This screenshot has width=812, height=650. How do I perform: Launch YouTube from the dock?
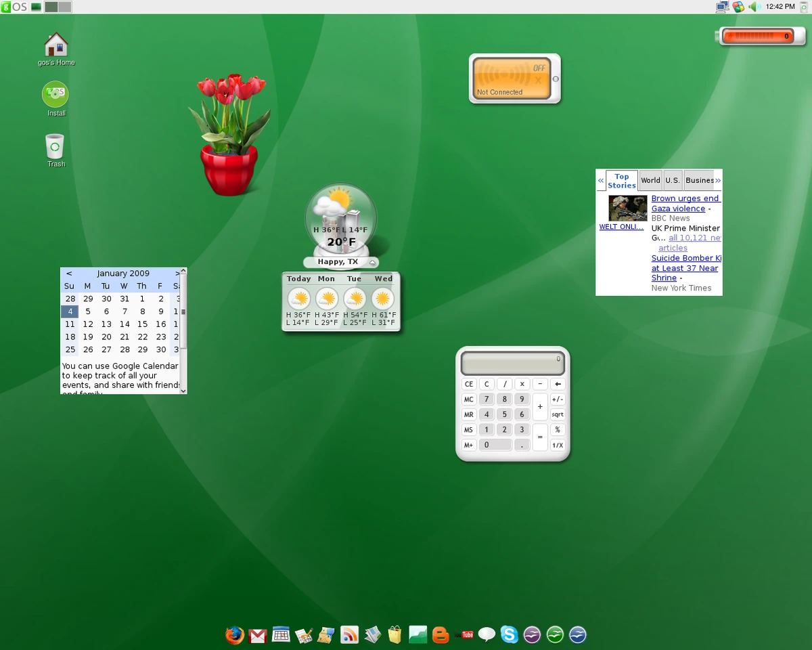pos(464,635)
